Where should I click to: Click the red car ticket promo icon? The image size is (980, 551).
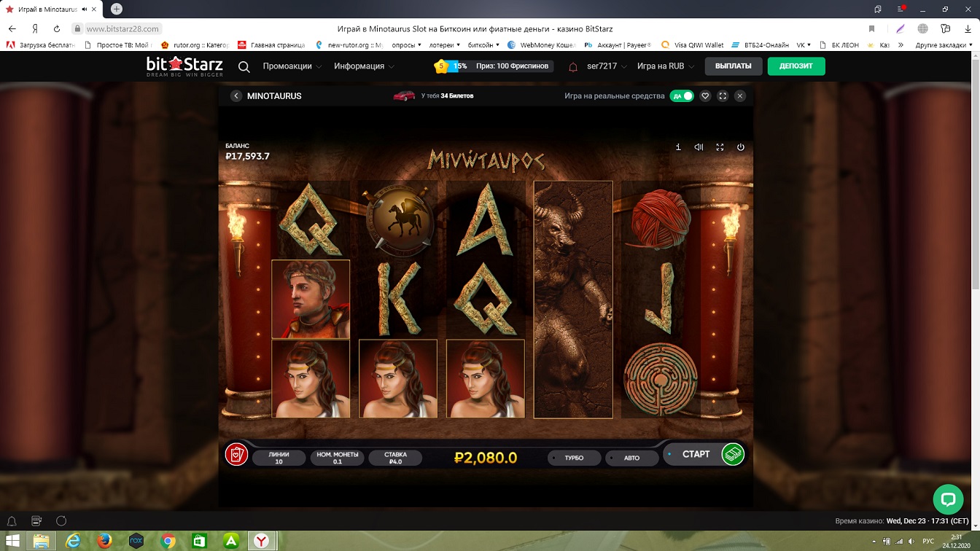click(x=404, y=95)
